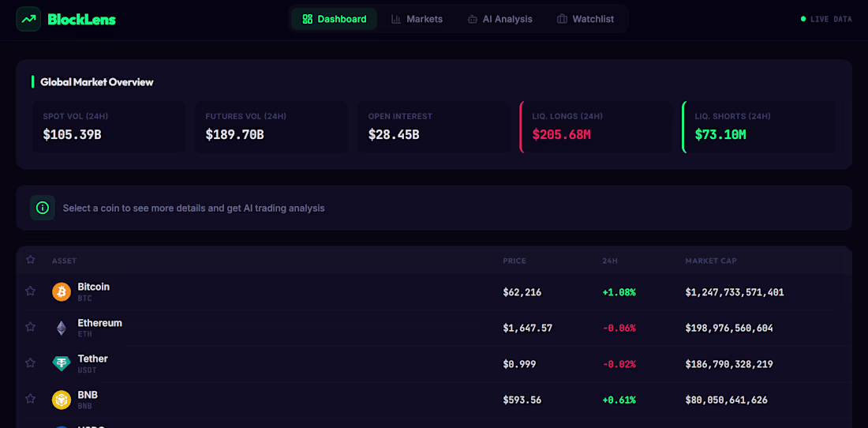Click the green info circle icon
The image size is (868, 428).
(42, 208)
